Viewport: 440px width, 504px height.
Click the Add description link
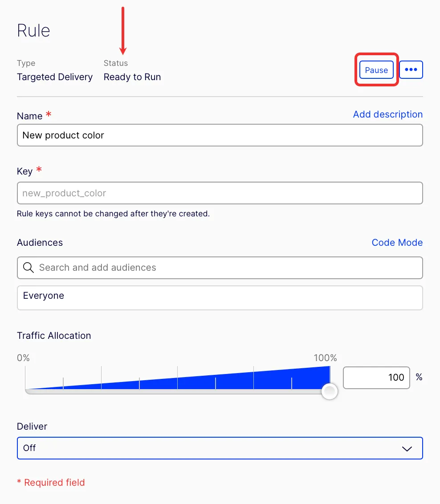[387, 114]
